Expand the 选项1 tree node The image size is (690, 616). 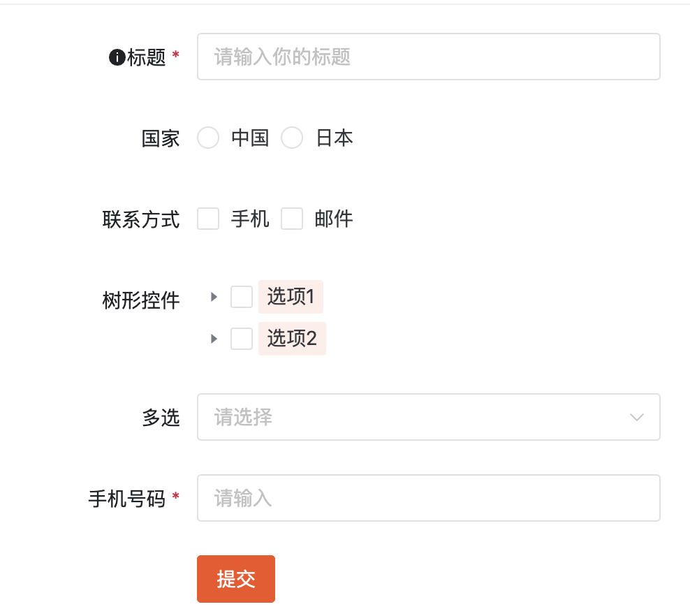coord(214,297)
